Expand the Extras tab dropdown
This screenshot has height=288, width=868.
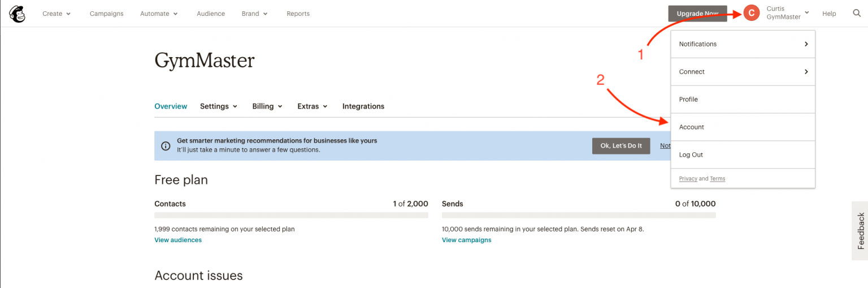(x=312, y=106)
